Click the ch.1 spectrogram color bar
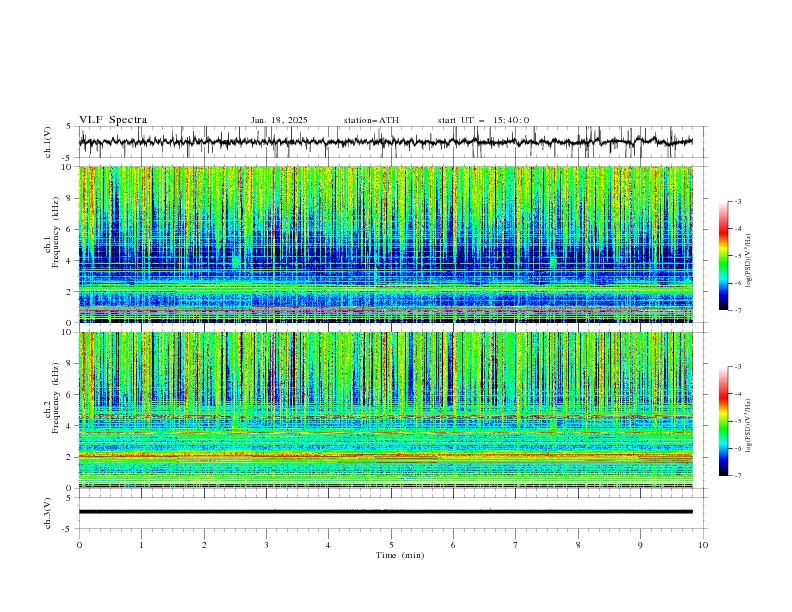The width and height of the screenshot is (792, 612). point(724,256)
